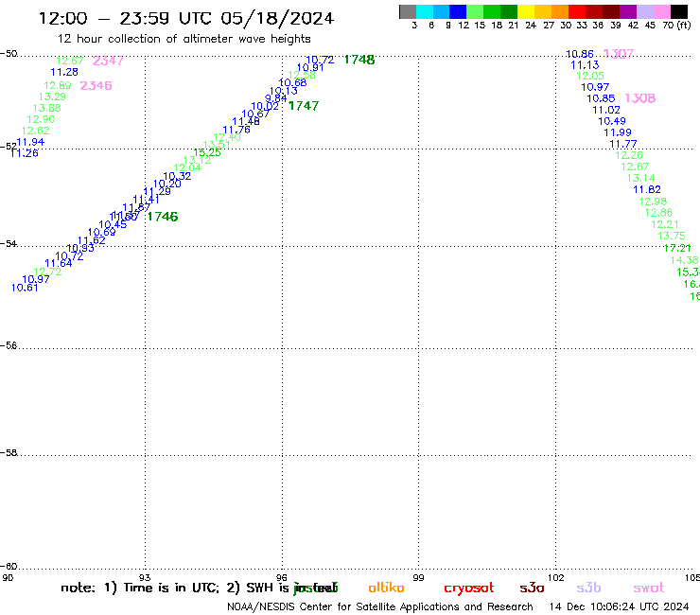Select the wave height value '12.90'
The width and height of the screenshot is (700, 615).
41,119
